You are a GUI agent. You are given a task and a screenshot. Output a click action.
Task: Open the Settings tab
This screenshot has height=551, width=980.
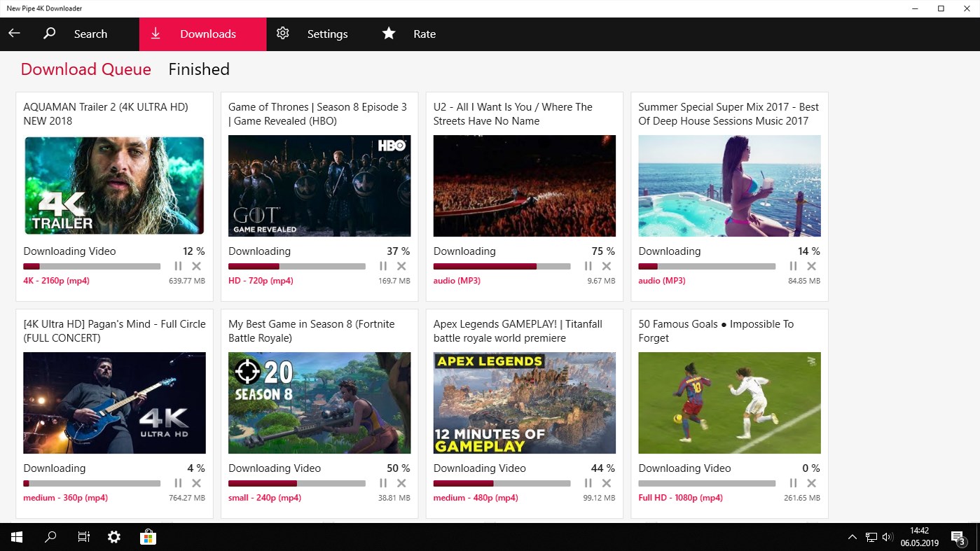(312, 34)
